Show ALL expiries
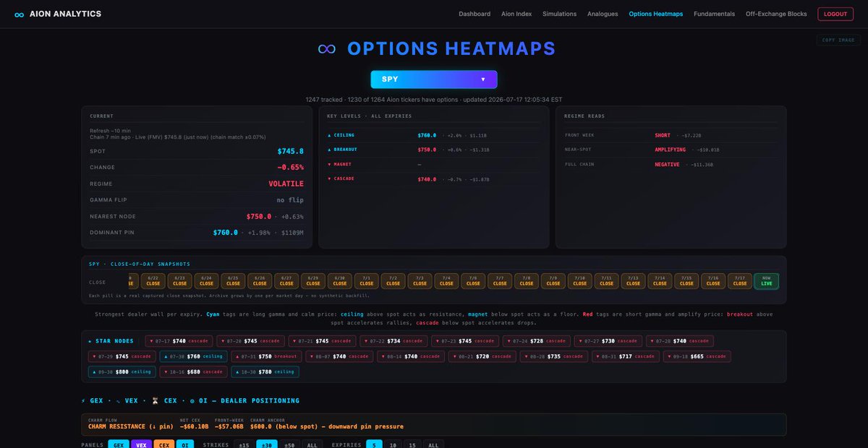Viewport: 868px width, 448px height. [x=433, y=445]
